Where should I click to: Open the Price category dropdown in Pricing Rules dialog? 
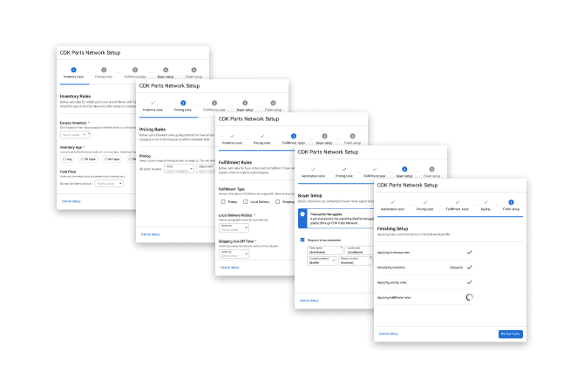click(x=180, y=169)
